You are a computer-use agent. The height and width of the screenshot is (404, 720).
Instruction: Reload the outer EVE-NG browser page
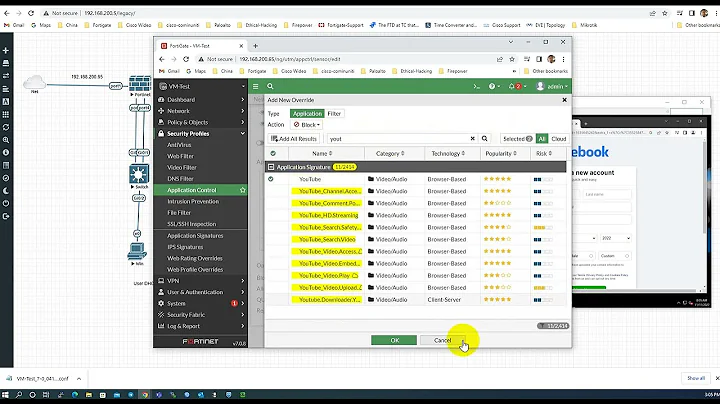point(31,13)
